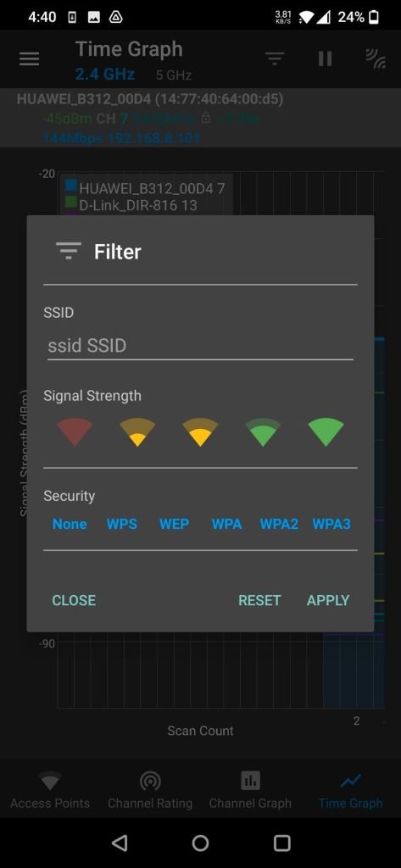This screenshot has height=868, width=401.
Task: Switch to Channel Rating tab
Action: pos(150,789)
